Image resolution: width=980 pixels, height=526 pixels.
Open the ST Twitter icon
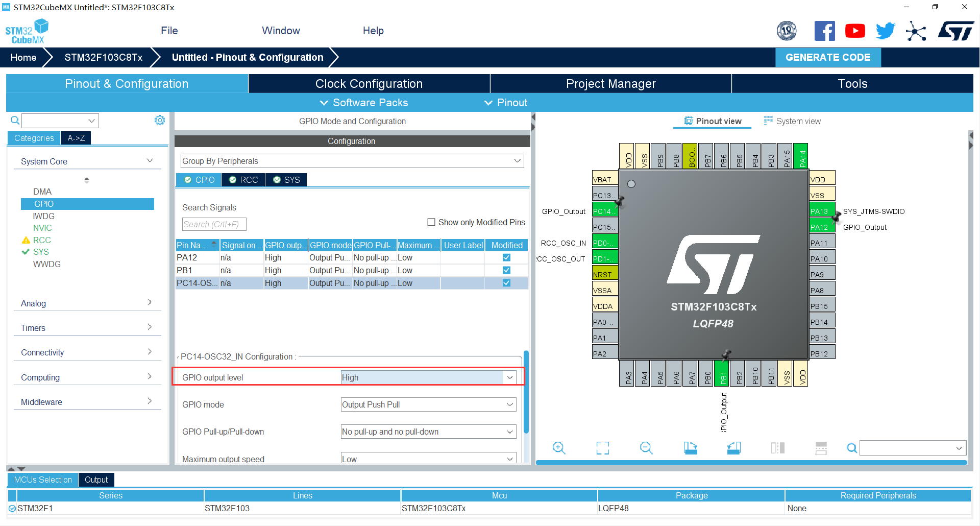(886, 31)
